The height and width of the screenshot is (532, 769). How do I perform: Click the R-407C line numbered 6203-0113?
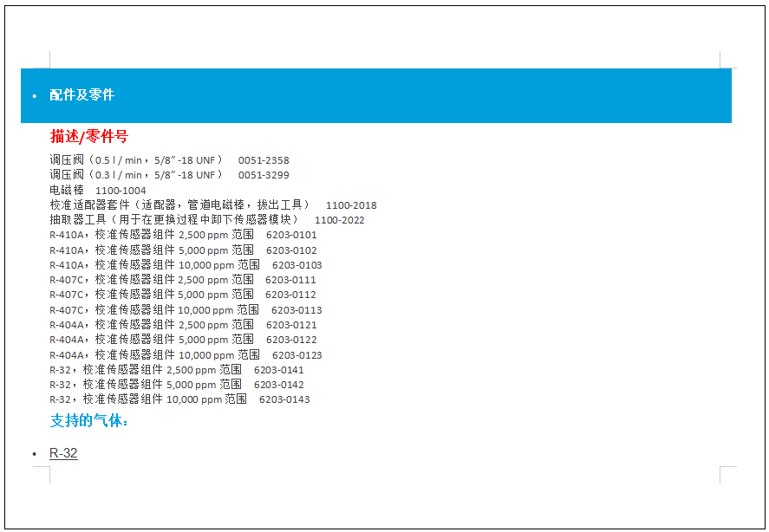(186, 310)
